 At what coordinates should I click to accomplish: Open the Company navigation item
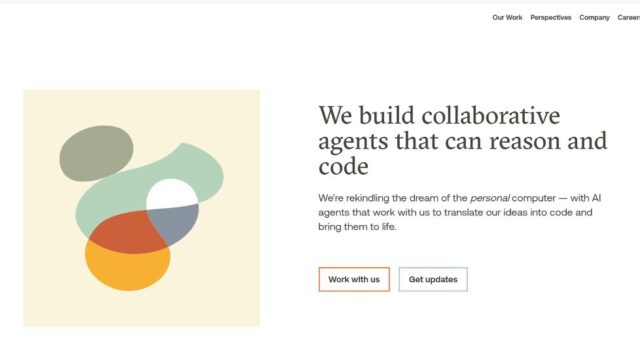[x=594, y=18]
